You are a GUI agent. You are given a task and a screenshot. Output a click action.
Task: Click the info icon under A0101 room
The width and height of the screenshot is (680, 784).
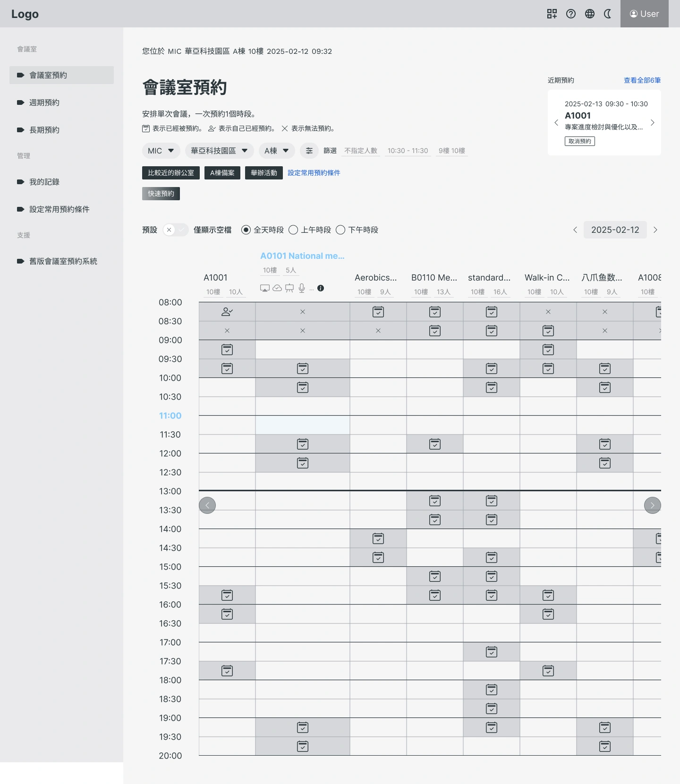[x=321, y=288]
